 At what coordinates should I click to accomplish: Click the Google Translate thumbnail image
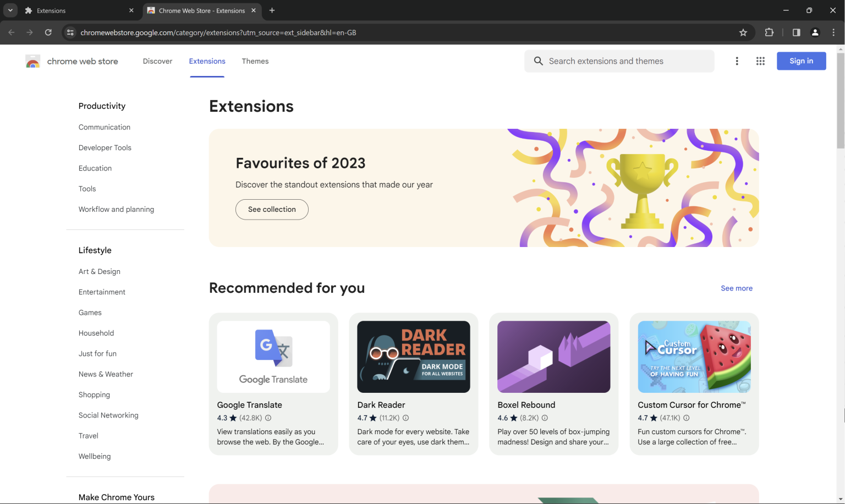click(273, 357)
